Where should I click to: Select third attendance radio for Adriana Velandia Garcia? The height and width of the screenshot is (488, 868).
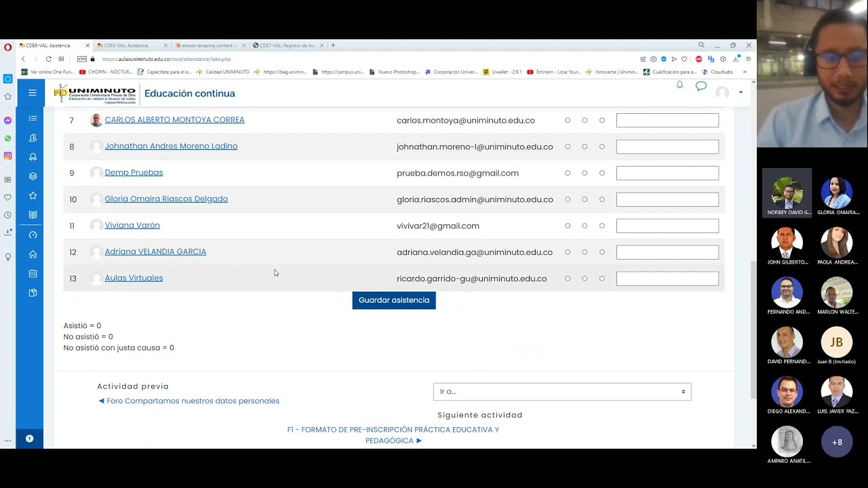click(601, 252)
